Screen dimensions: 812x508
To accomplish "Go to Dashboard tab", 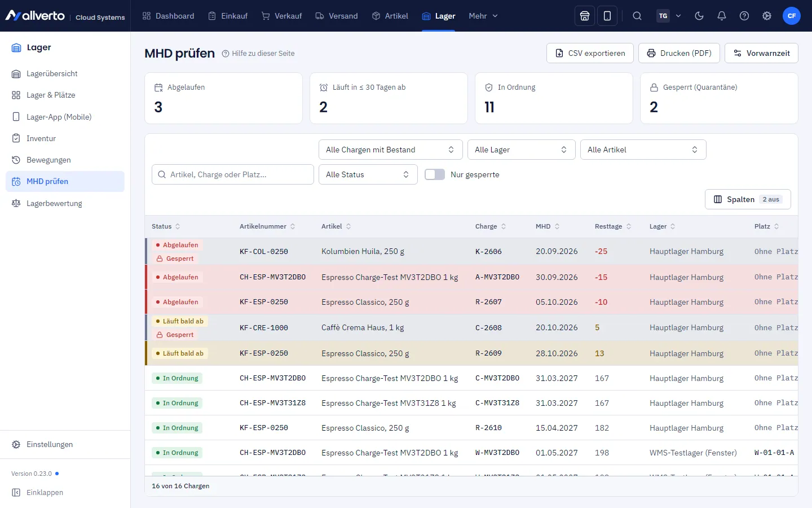I will [x=168, y=16].
